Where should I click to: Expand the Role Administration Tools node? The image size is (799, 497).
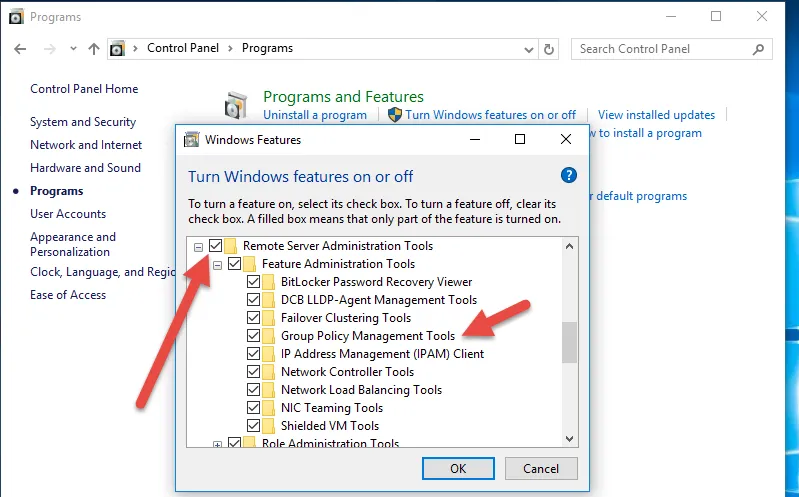click(217, 444)
